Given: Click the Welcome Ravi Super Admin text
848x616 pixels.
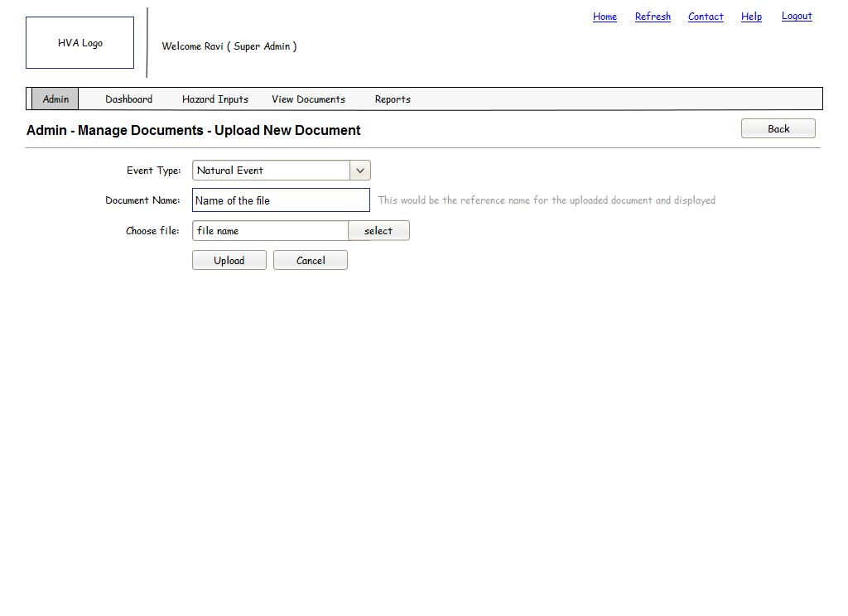Looking at the screenshot, I should pyautogui.click(x=229, y=46).
